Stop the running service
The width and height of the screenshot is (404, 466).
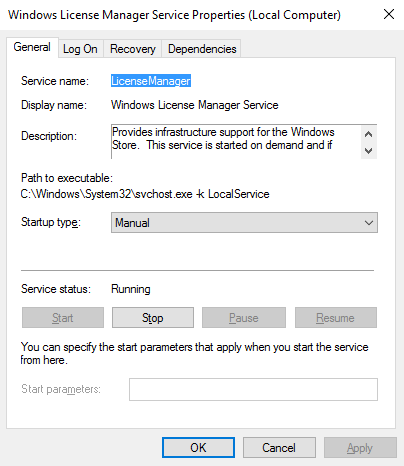[153, 318]
